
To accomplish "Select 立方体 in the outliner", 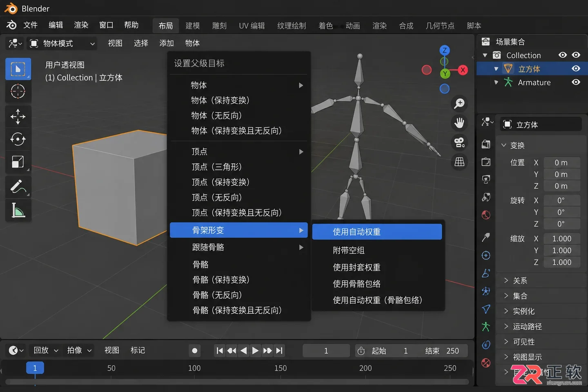I will tap(529, 69).
